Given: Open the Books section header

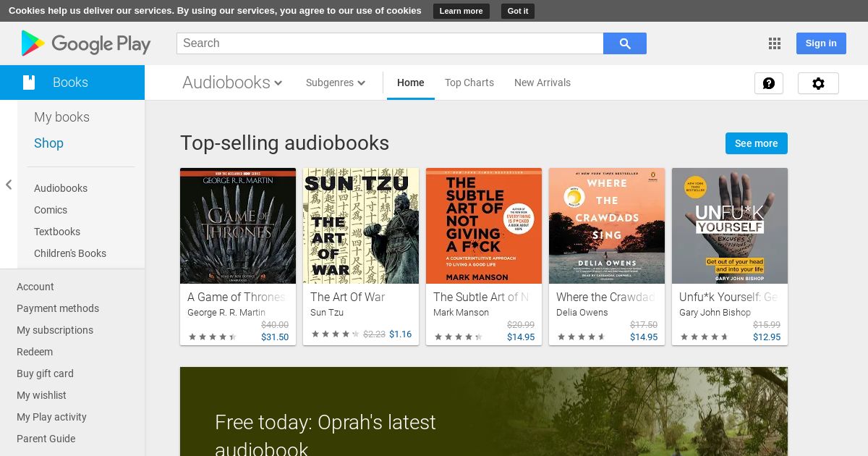Looking at the screenshot, I should (72, 83).
